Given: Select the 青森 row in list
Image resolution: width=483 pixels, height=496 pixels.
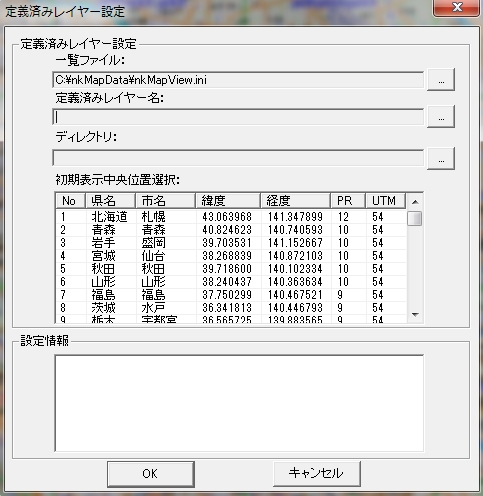Looking at the screenshot, I should (x=231, y=230).
